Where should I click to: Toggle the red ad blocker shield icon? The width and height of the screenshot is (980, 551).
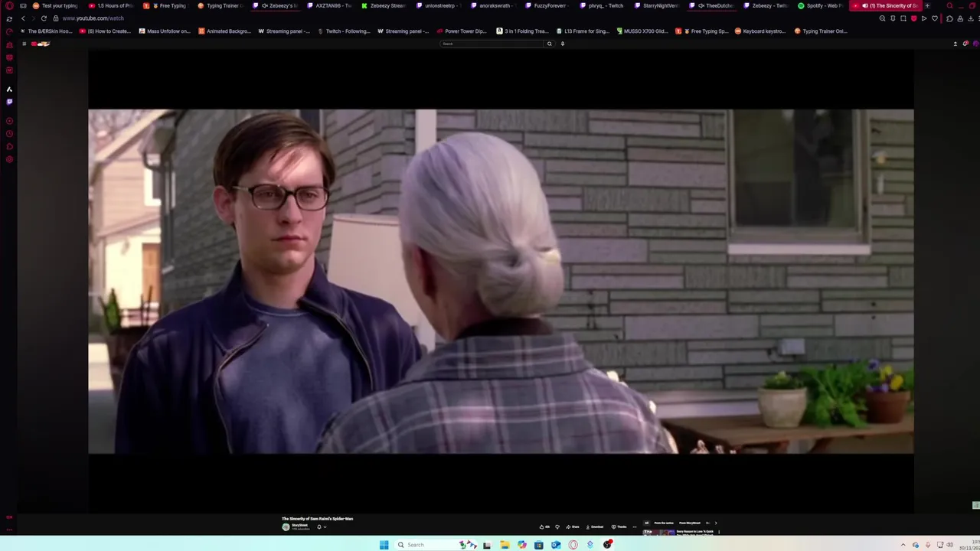click(x=913, y=18)
